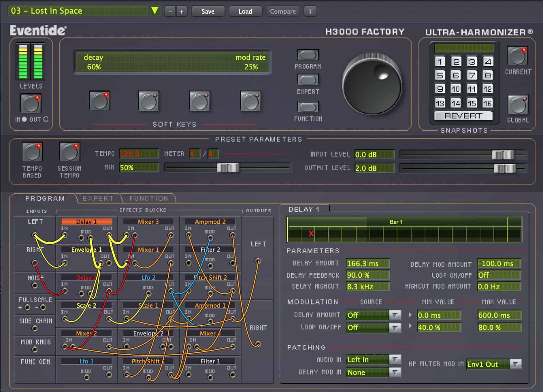Select the Ampmod 2 effect block
The height and width of the screenshot is (392, 543).
click(210, 222)
